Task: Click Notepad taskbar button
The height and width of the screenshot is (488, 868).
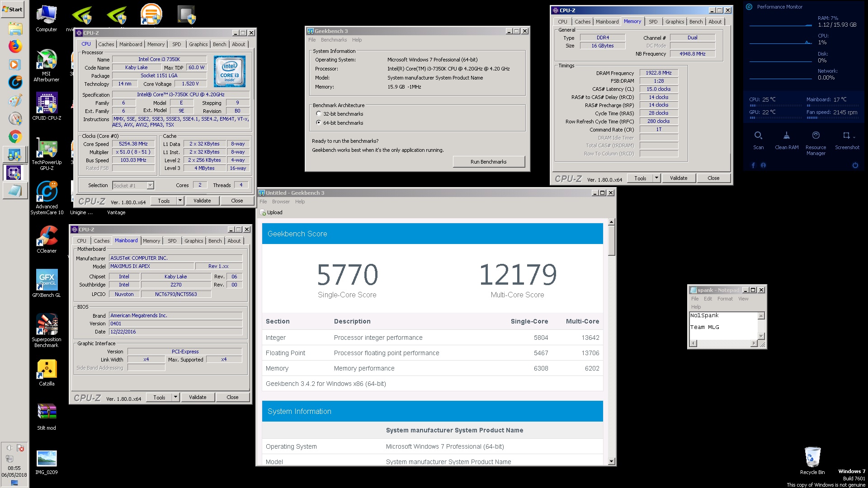Action: [15, 191]
